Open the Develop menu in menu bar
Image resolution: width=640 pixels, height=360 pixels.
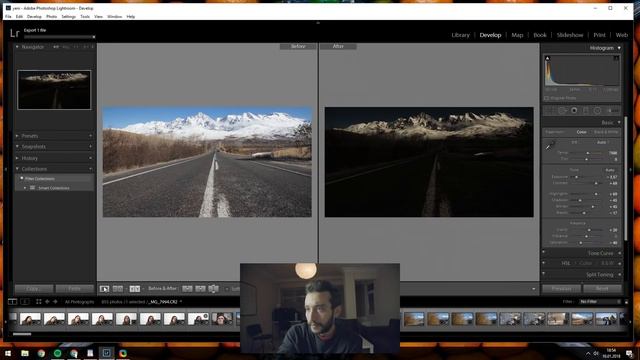coord(34,17)
